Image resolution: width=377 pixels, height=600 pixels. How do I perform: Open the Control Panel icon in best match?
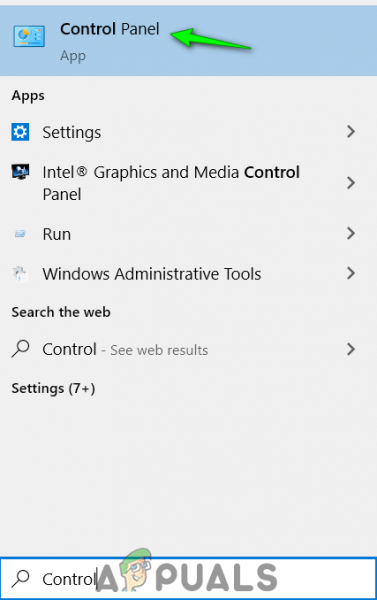click(x=29, y=36)
